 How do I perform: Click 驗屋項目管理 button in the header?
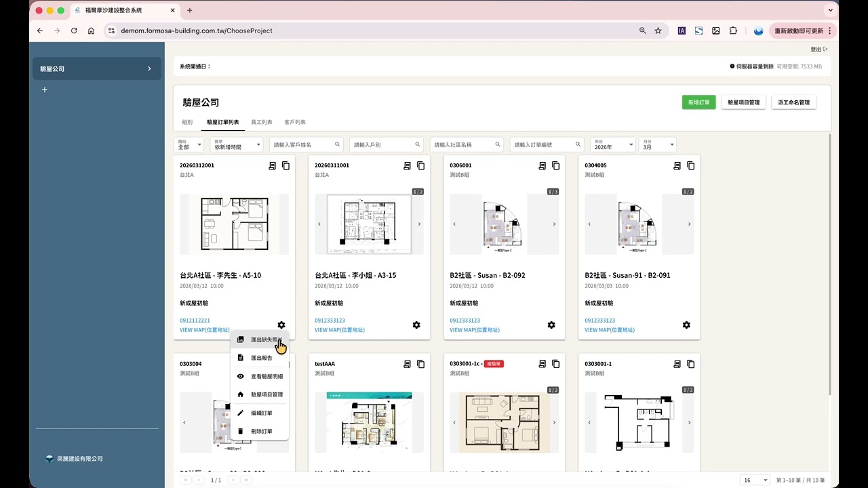click(743, 102)
